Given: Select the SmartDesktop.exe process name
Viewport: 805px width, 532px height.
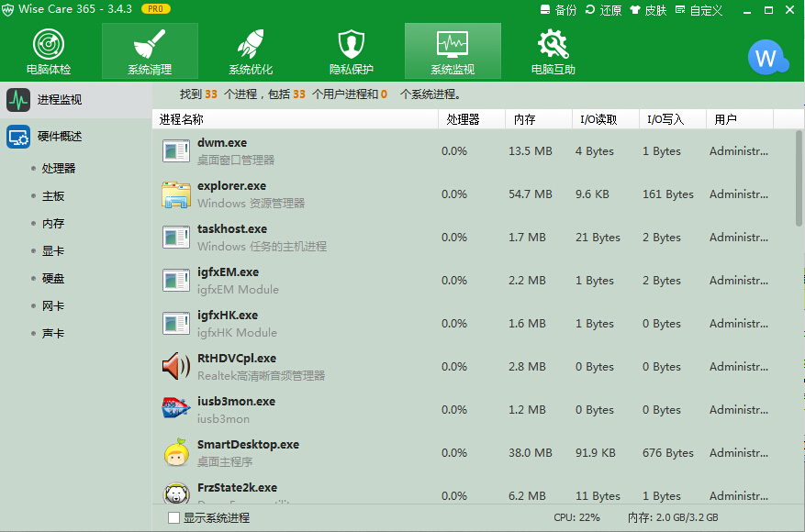Looking at the screenshot, I should point(248,444).
